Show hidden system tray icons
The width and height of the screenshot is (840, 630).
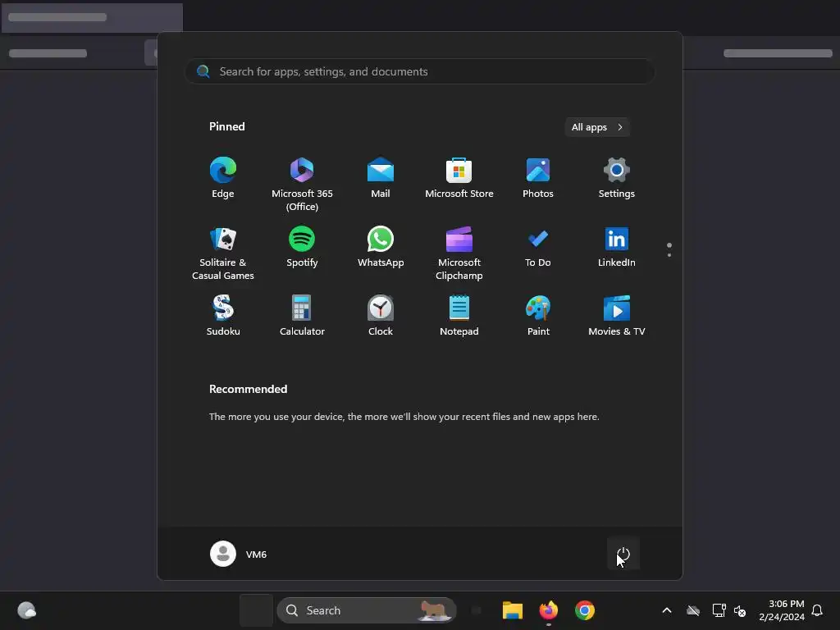click(x=667, y=610)
